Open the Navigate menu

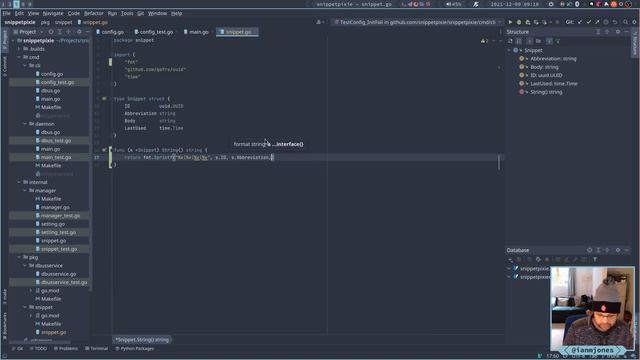pyautogui.click(x=53, y=13)
